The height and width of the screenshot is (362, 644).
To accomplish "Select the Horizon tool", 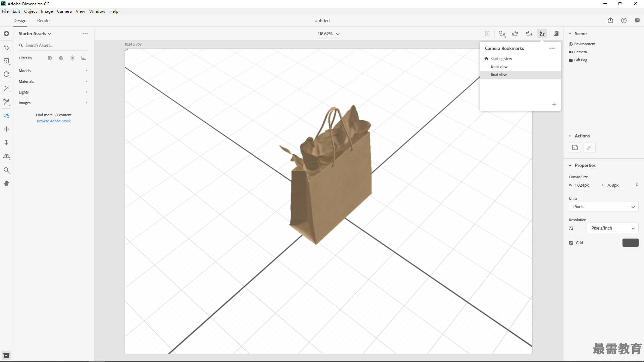I will point(6,156).
